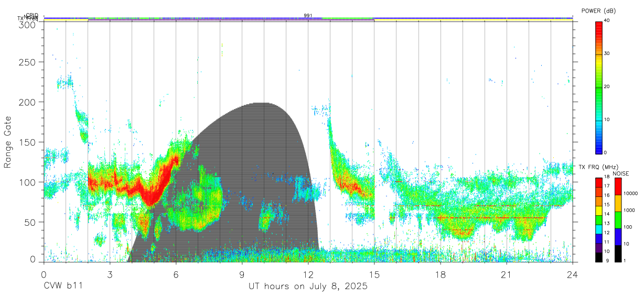Click the 12 label on the TX FRQ scale
644x297 pixels.
[607, 234]
